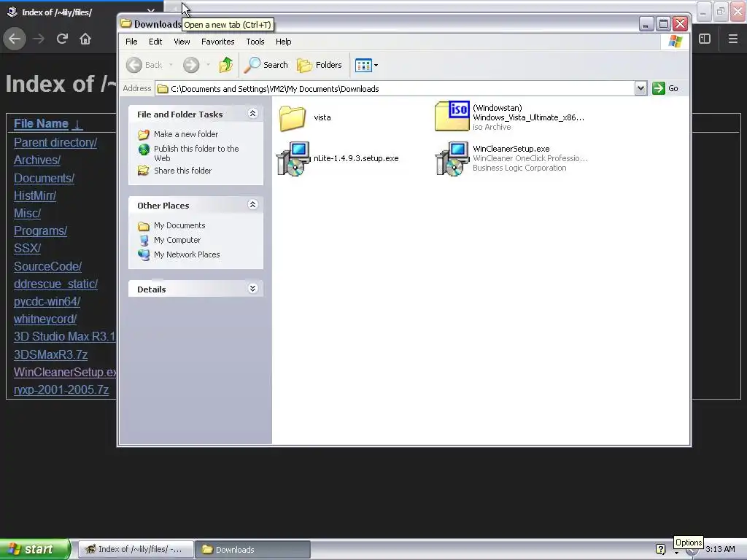This screenshot has height=560, width=747.
Task: Click the system tray clock 3:13 AM
Action: coord(720,550)
